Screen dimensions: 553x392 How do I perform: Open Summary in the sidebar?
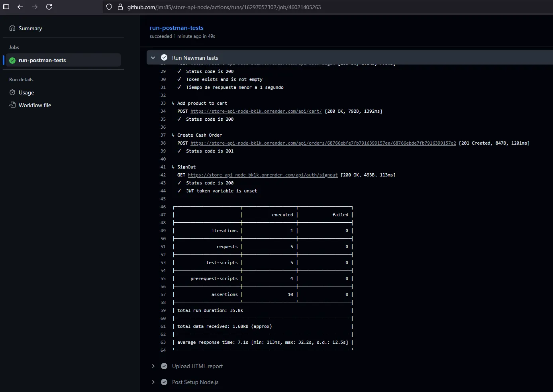click(30, 28)
